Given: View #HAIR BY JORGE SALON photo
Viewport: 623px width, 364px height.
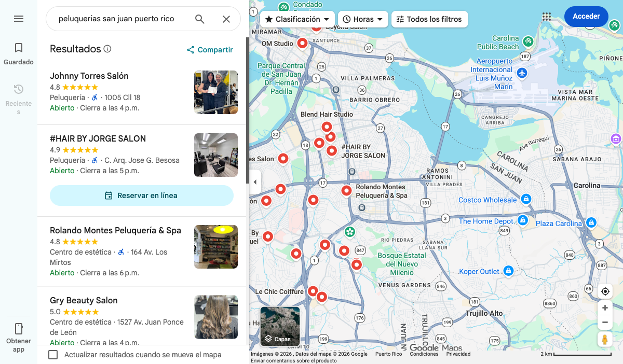Looking at the screenshot, I should click(216, 155).
